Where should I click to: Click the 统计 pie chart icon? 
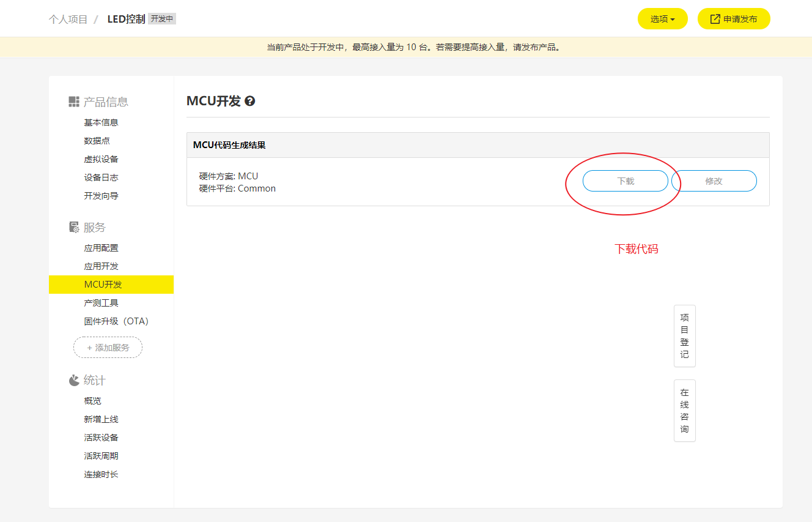73,380
